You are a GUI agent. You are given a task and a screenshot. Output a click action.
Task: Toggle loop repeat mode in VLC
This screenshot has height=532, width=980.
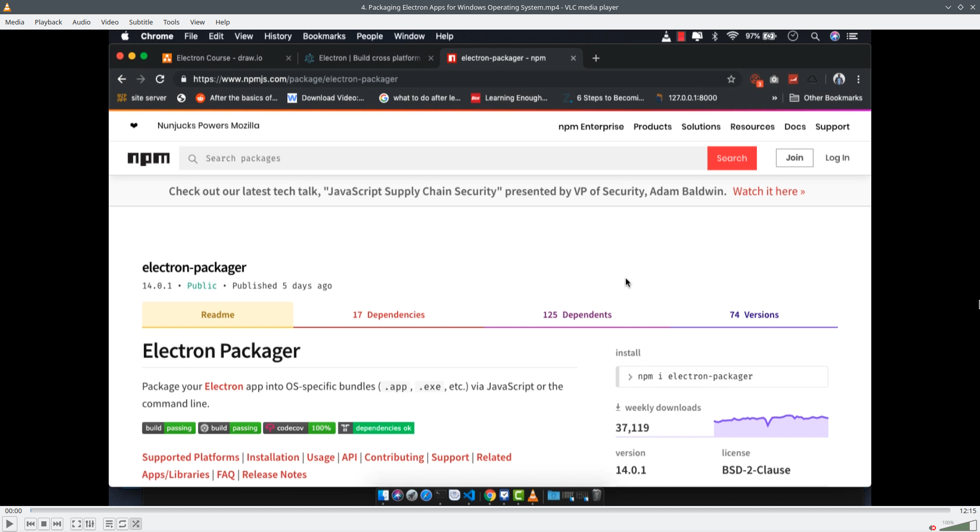[122, 524]
